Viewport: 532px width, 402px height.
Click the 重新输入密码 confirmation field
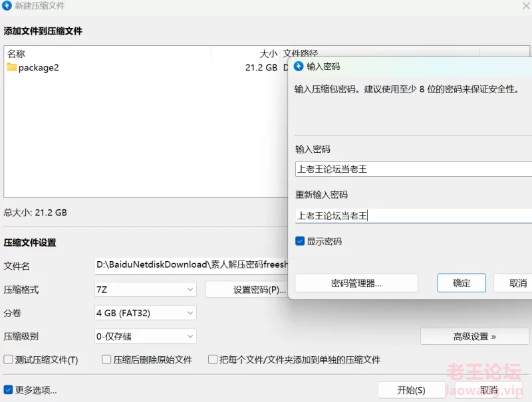414,215
